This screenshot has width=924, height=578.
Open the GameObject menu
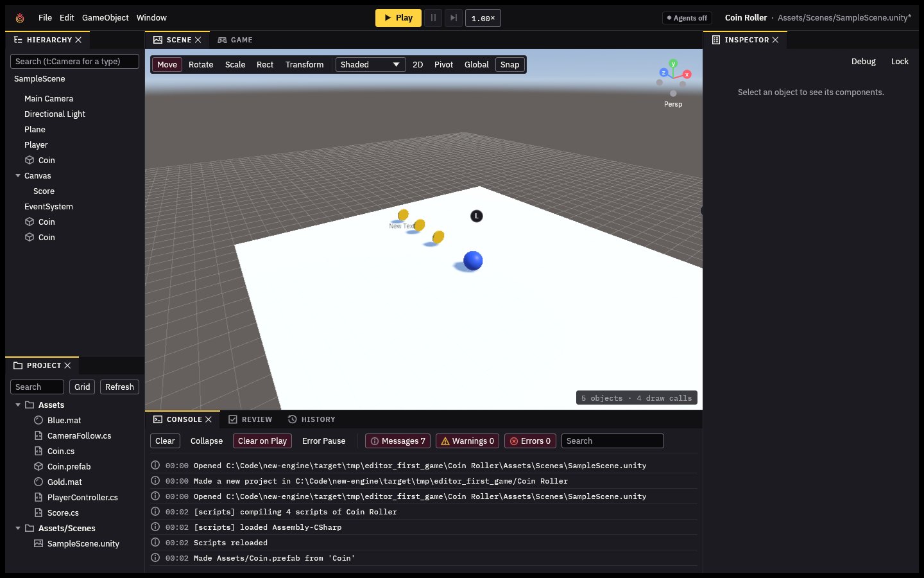(x=105, y=18)
